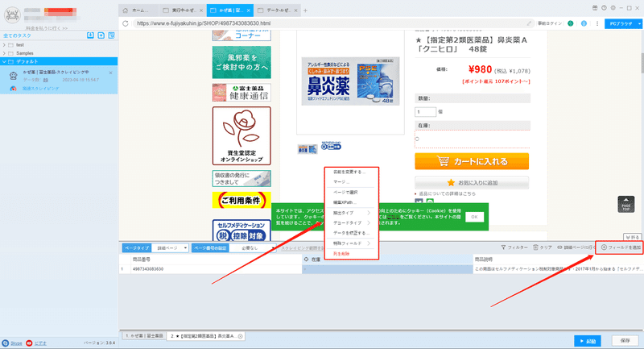Image resolution: width=644 pixels, height=349 pixels.
Task: Click the third task icon beside 全てのタスク
Action: [x=111, y=35]
